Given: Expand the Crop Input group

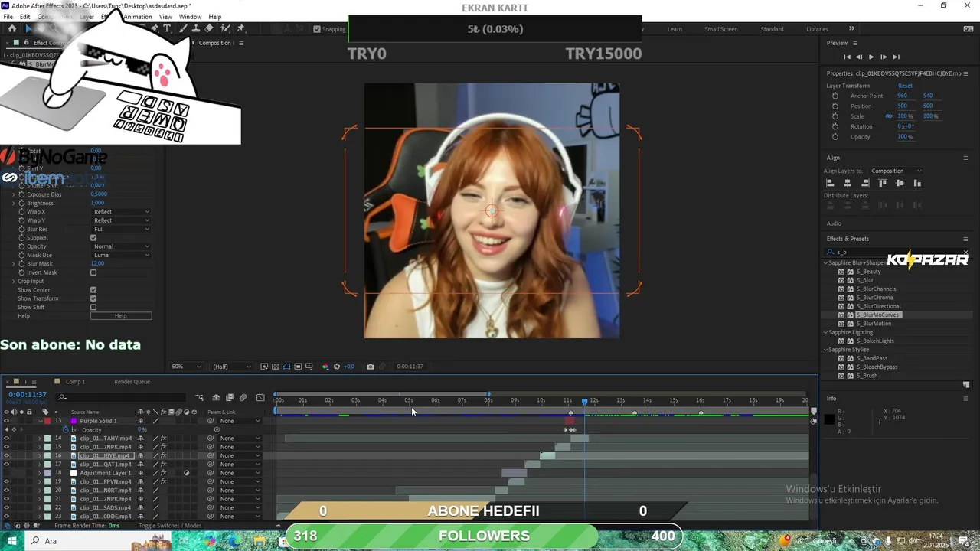Looking at the screenshot, I should tap(13, 281).
